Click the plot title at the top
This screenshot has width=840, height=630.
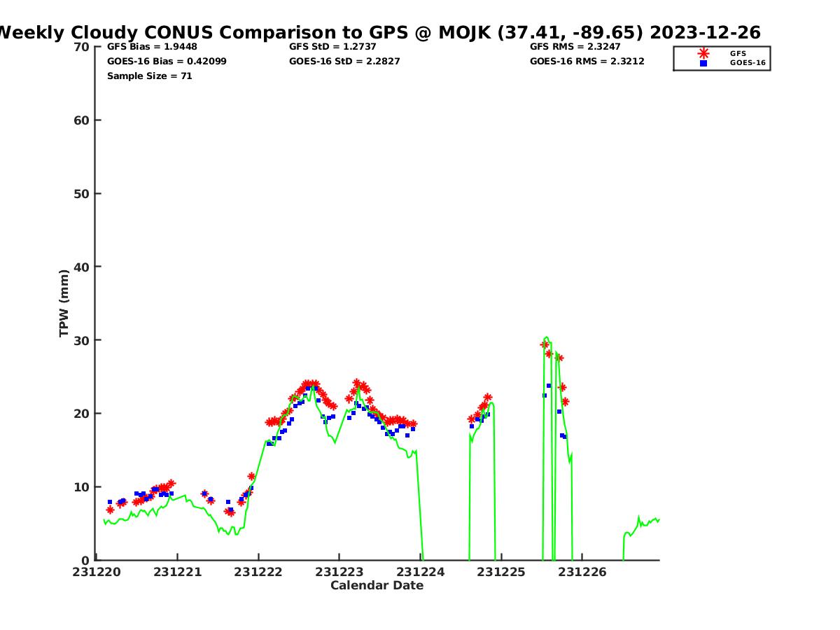(x=379, y=32)
